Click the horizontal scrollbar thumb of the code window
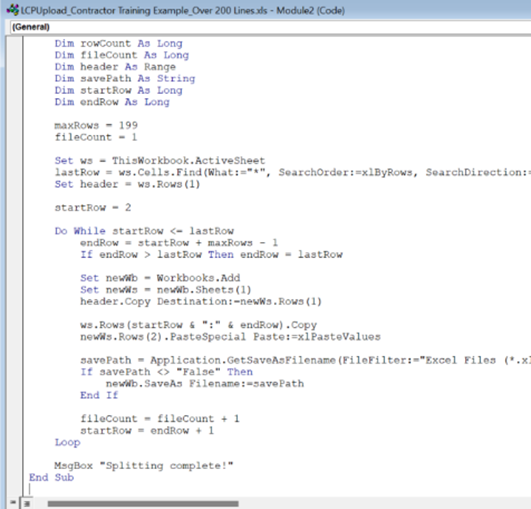The image size is (531, 509). point(143,504)
